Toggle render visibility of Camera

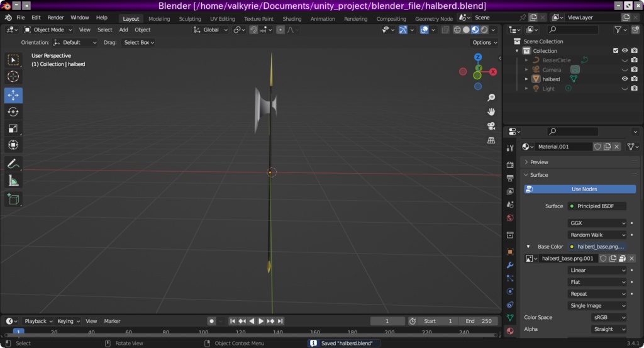point(635,69)
